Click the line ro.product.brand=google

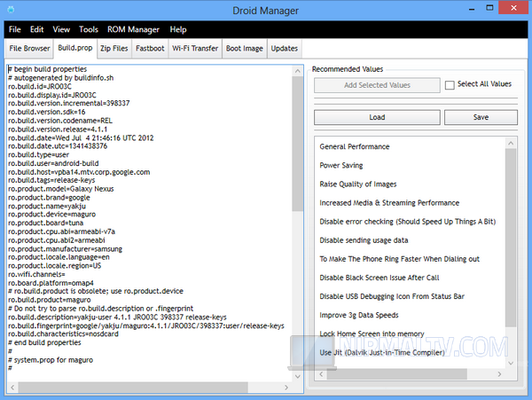(x=49, y=198)
